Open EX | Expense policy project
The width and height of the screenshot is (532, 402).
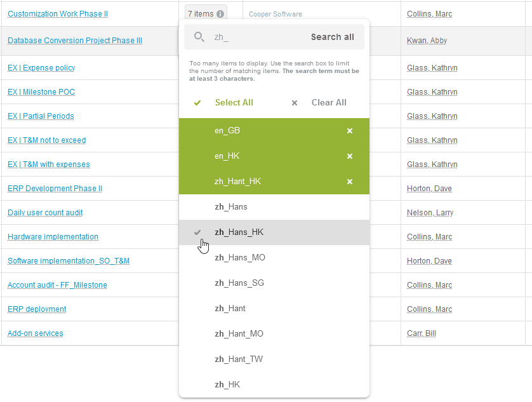click(41, 68)
